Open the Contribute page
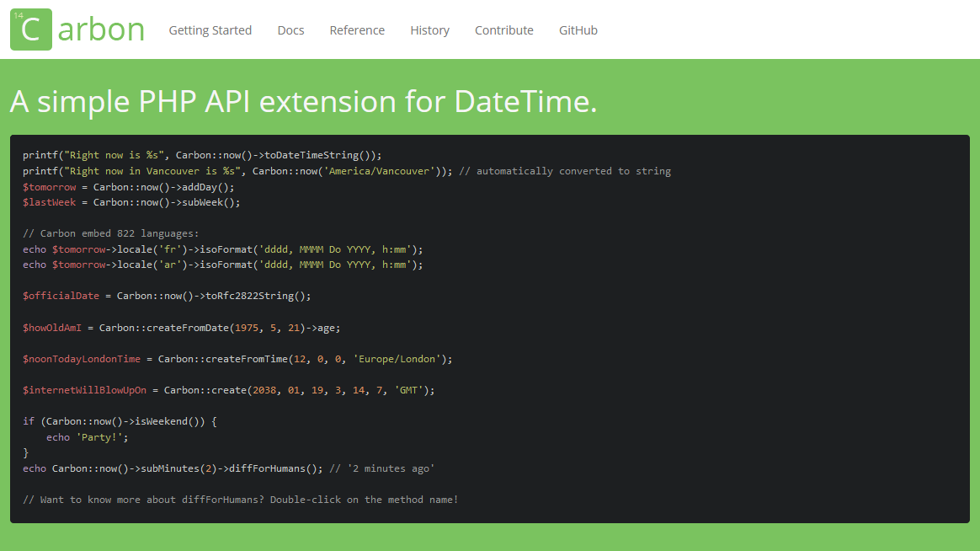Image resolution: width=980 pixels, height=551 pixels. (503, 30)
